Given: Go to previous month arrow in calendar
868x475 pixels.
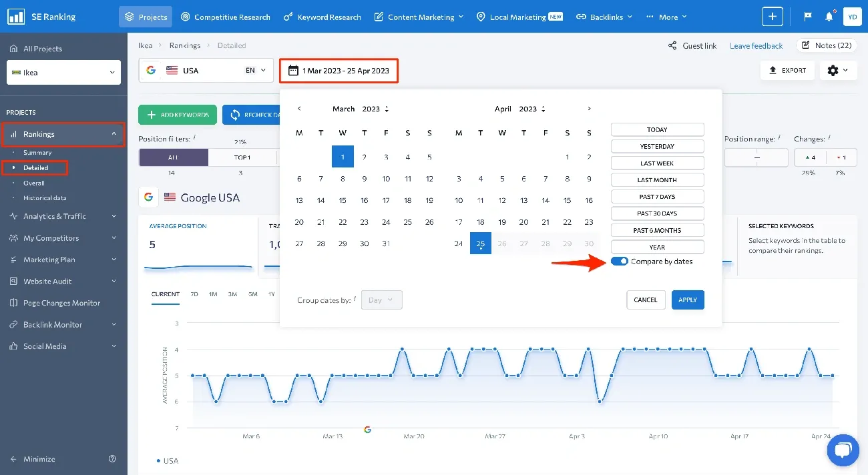Looking at the screenshot, I should pos(299,109).
